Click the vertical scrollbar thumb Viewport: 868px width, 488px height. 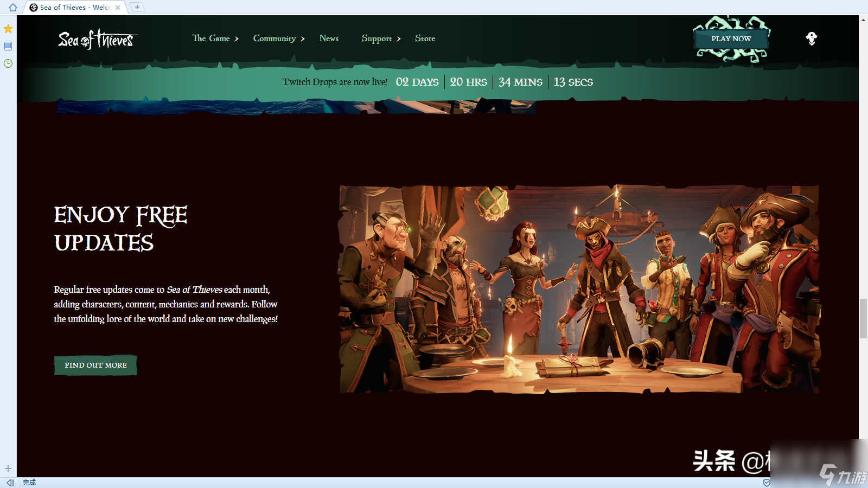(x=863, y=318)
